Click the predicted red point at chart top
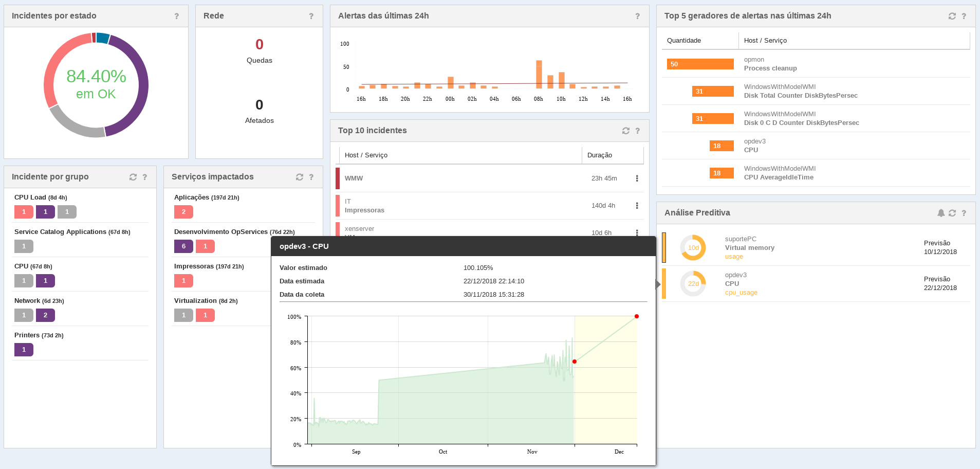Image resolution: width=980 pixels, height=469 pixels. tap(637, 316)
